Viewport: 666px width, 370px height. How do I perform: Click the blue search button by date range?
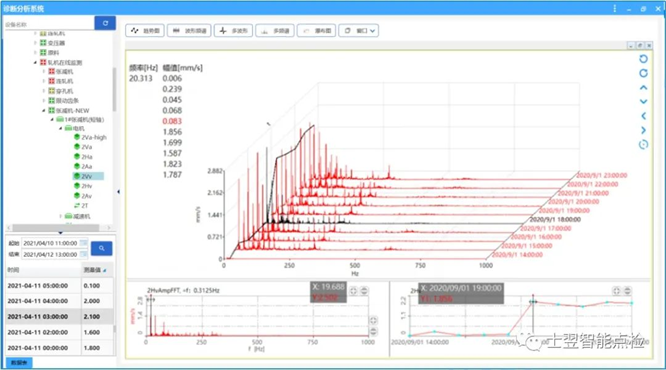pyautogui.click(x=102, y=248)
